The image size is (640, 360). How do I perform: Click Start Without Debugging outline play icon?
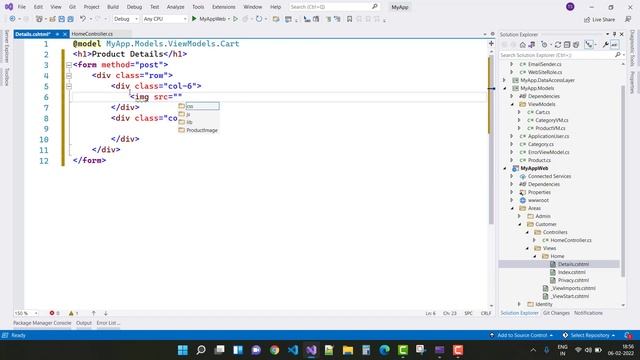(x=236, y=19)
